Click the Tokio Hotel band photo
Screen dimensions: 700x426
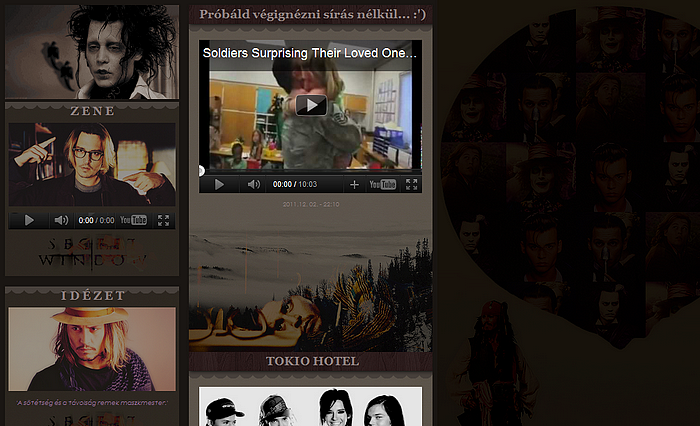(310, 406)
